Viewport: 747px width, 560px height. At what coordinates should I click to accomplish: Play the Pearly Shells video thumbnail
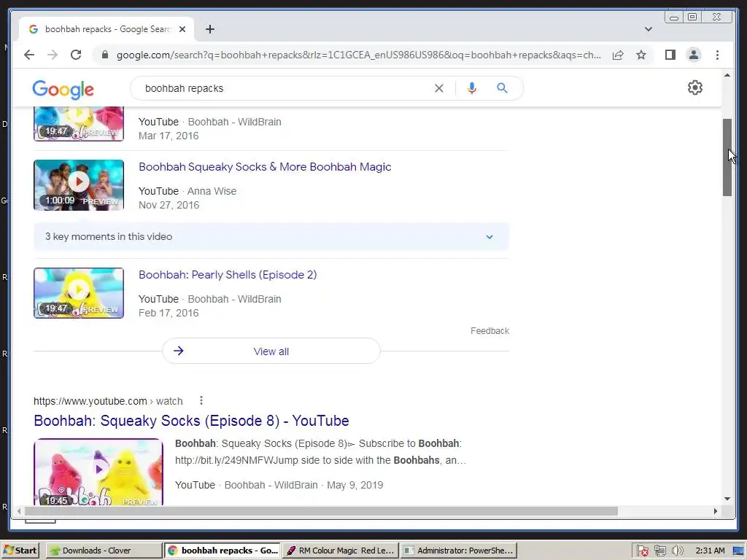(79, 293)
